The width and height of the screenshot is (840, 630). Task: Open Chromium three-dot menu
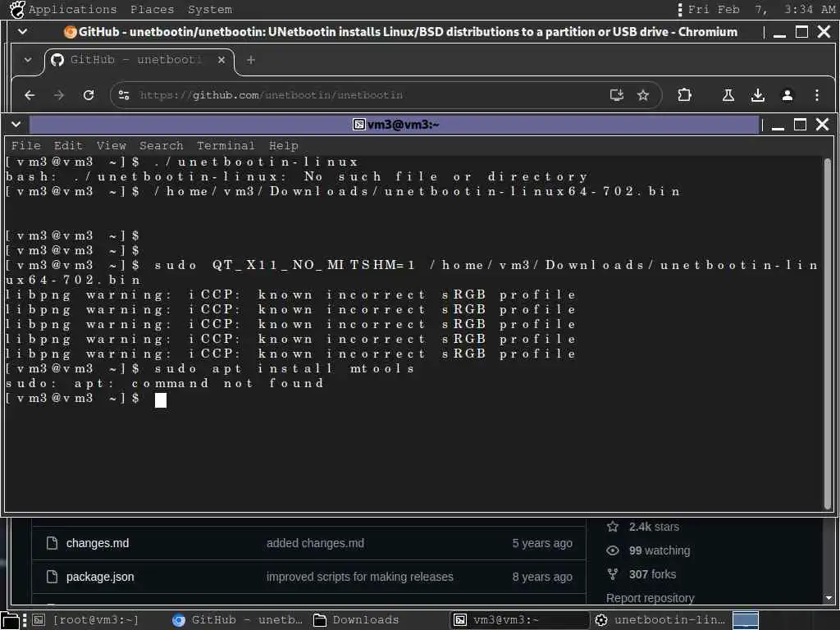click(x=816, y=95)
